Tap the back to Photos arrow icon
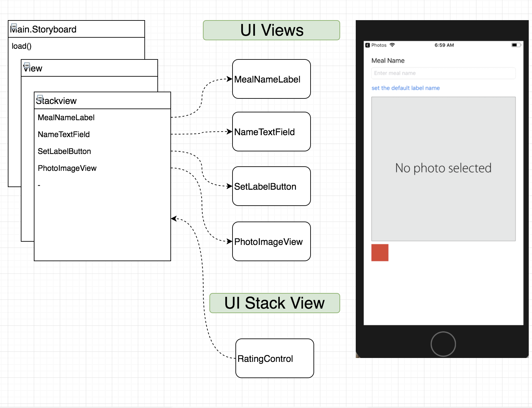Image resolution: width=532 pixels, height=408 pixels. pos(367,45)
